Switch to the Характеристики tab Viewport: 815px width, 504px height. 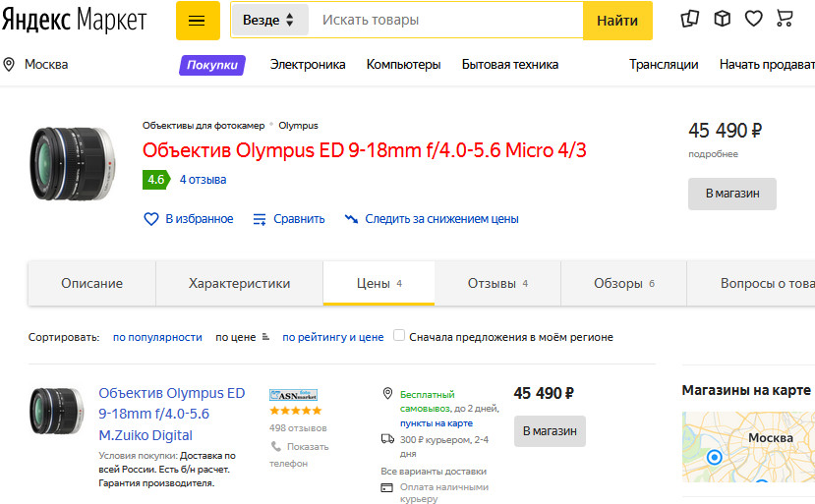coord(239,283)
